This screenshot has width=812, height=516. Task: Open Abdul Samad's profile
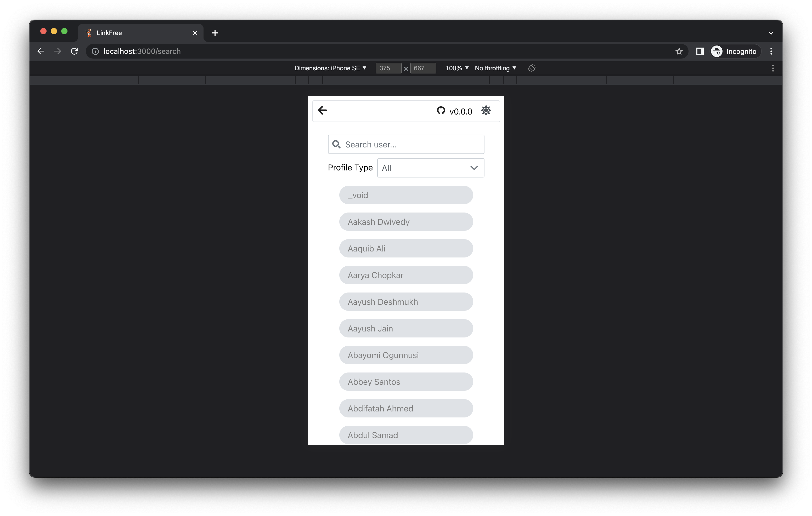coord(406,435)
